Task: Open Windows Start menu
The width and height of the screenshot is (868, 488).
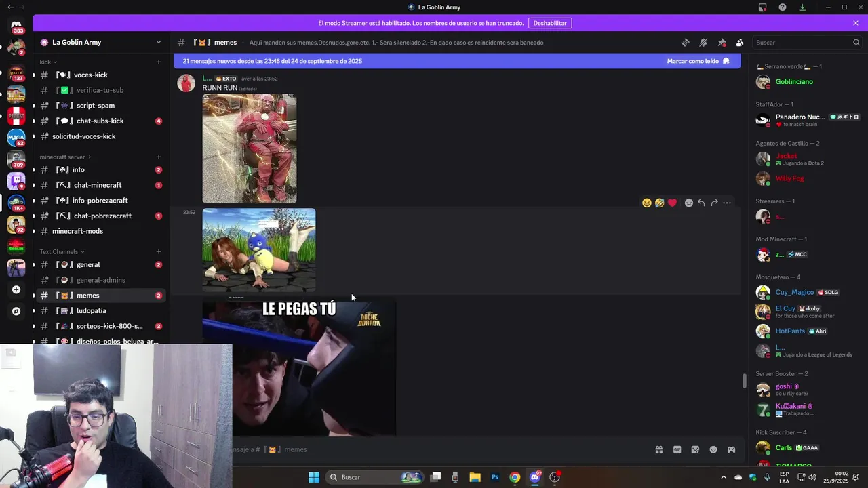Action: click(x=314, y=477)
